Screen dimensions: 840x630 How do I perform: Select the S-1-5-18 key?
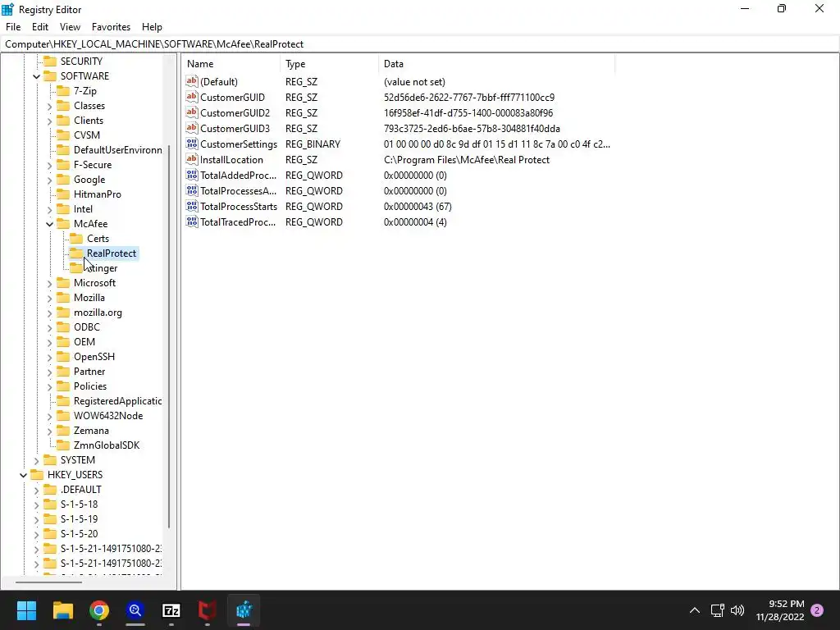[x=80, y=504]
